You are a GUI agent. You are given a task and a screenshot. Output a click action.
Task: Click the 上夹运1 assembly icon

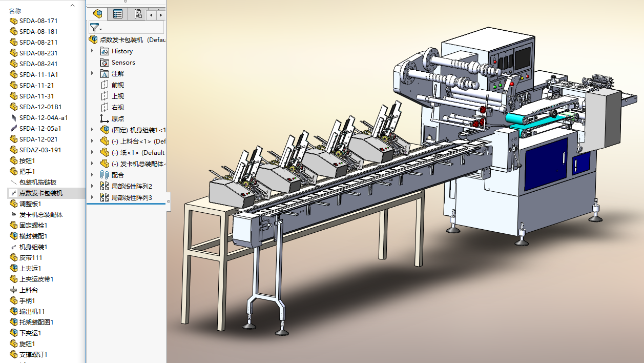tap(13, 269)
